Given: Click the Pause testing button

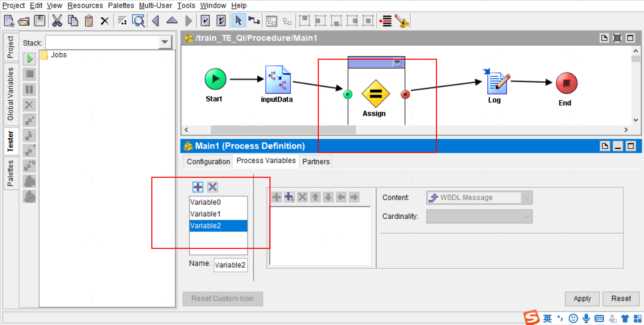Looking at the screenshot, I should click(30, 90).
